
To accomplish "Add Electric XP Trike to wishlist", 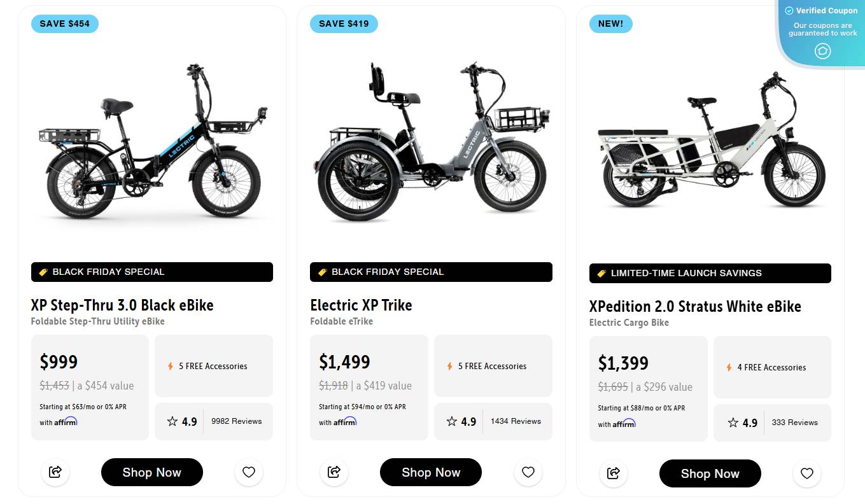I will (x=528, y=472).
